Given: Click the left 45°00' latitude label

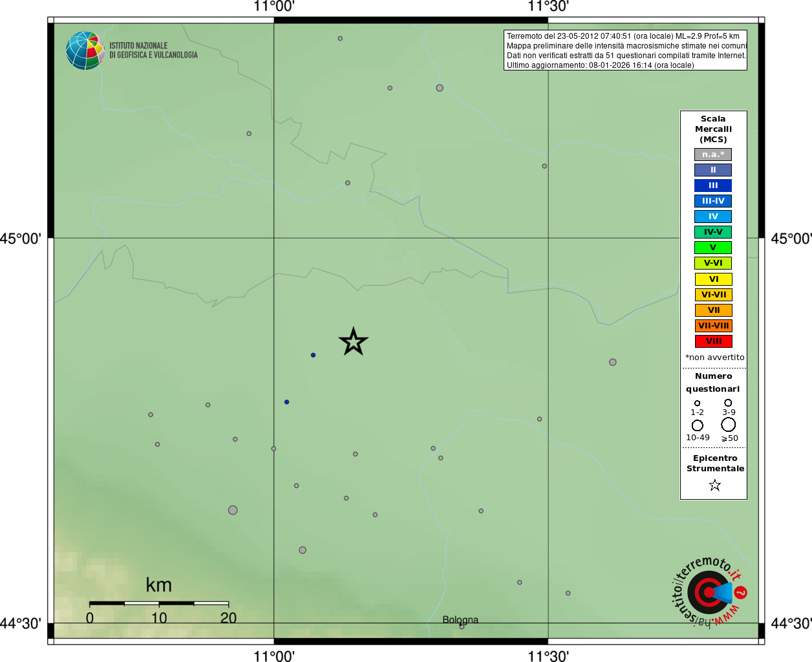Looking at the screenshot, I should pyautogui.click(x=21, y=239).
